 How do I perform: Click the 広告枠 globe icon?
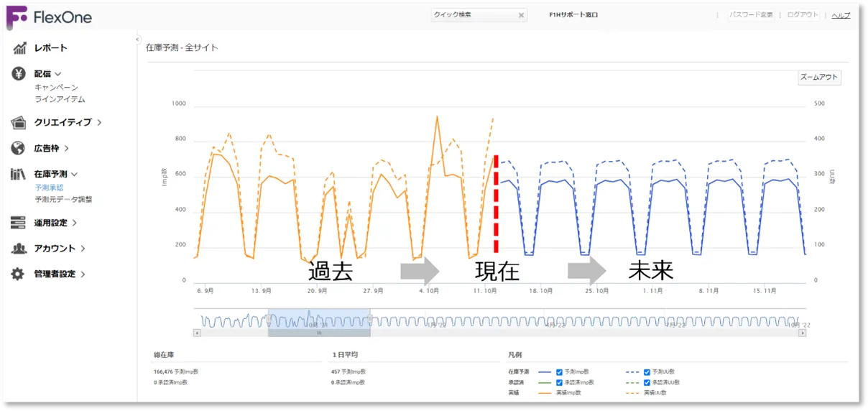pos(19,148)
